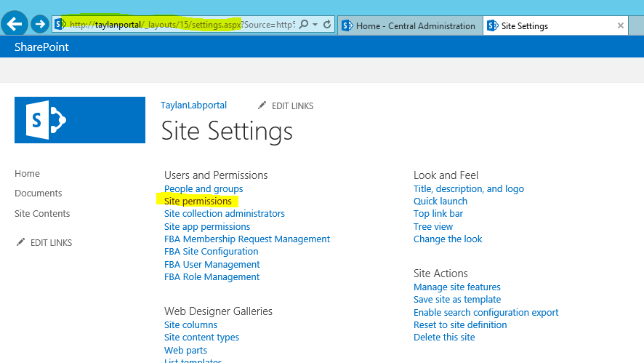Click the SharePoint suite bar title
Viewport: 644px width, 363px height.
tap(41, 47)
